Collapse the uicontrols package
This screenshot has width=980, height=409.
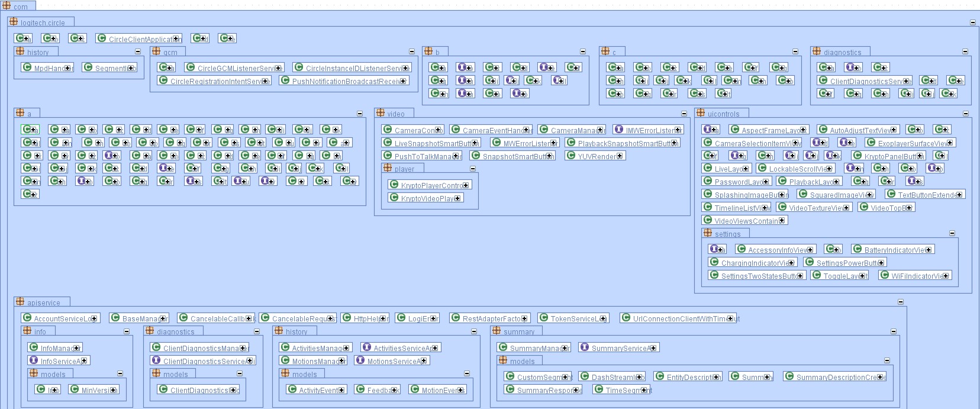tap(966, 114)
